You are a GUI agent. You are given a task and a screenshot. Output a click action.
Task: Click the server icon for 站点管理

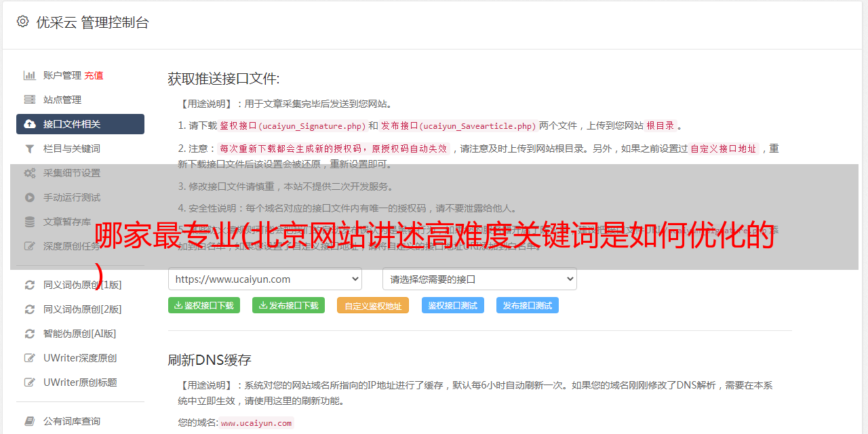pyautogui.click(x=30, y=100)
